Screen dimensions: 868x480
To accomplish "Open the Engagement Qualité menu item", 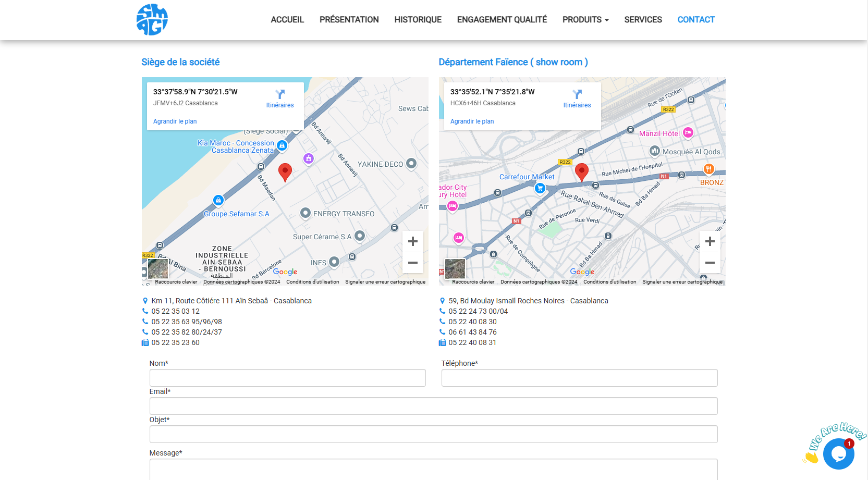I will point(502,20).
